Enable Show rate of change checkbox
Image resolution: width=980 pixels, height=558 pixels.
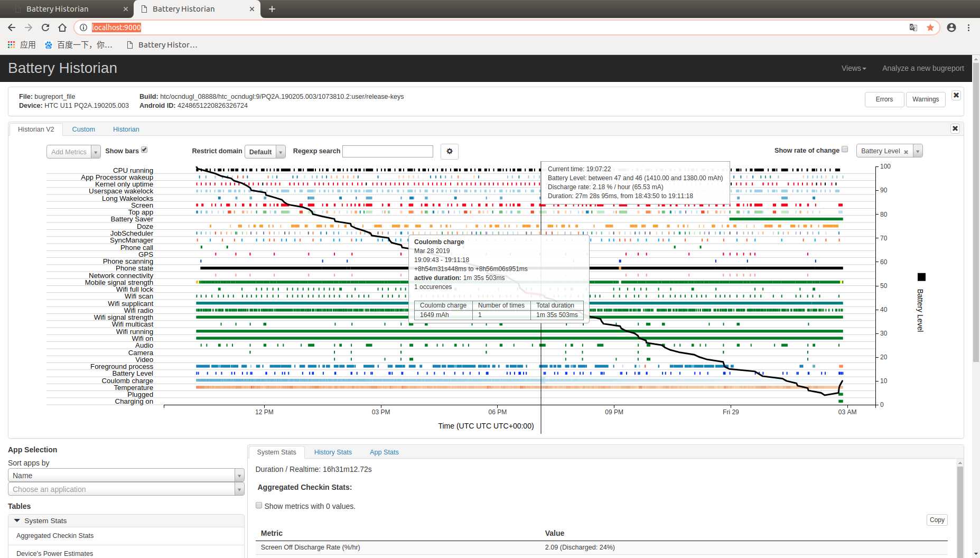pyautogui.click(x=845, y=149)
